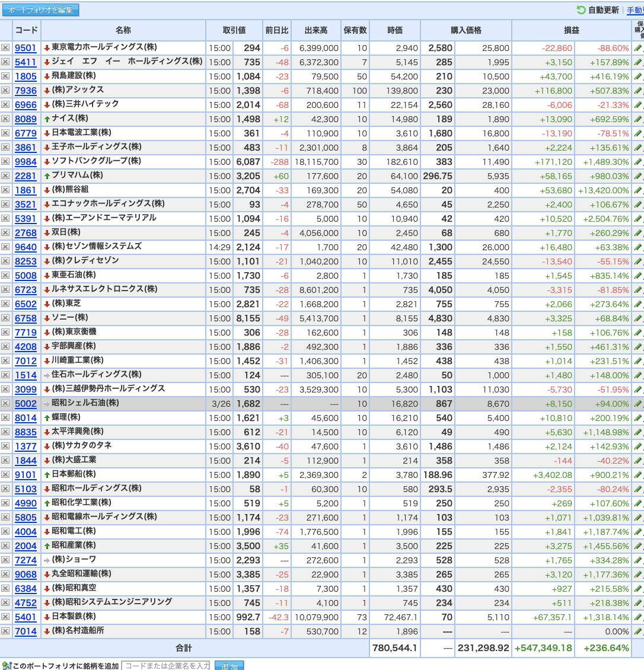Screen dimensions: 644x670
Task: Remove the アシックス row via X icon
Action: [5, 91]
